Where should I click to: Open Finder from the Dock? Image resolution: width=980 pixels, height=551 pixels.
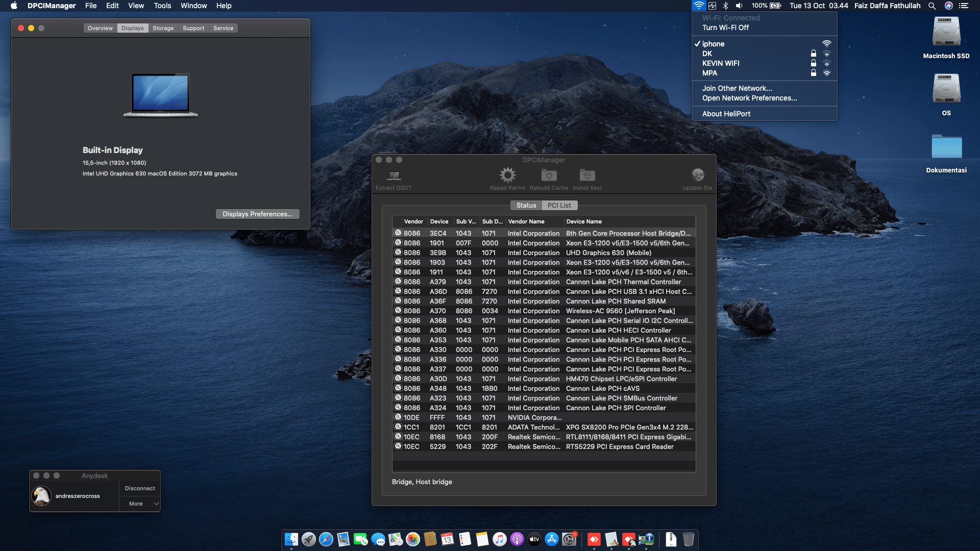pos(291,539)
